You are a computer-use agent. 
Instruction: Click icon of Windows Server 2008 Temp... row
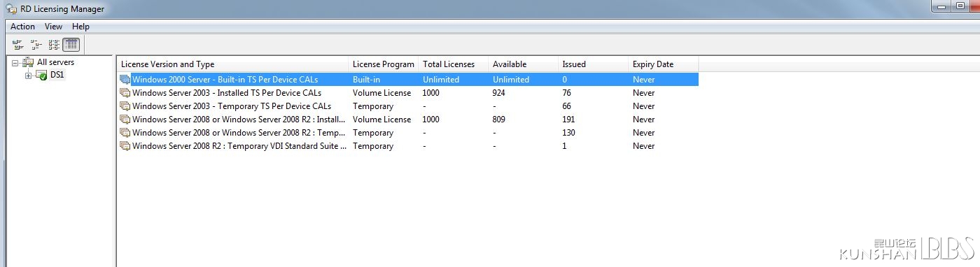125,133
